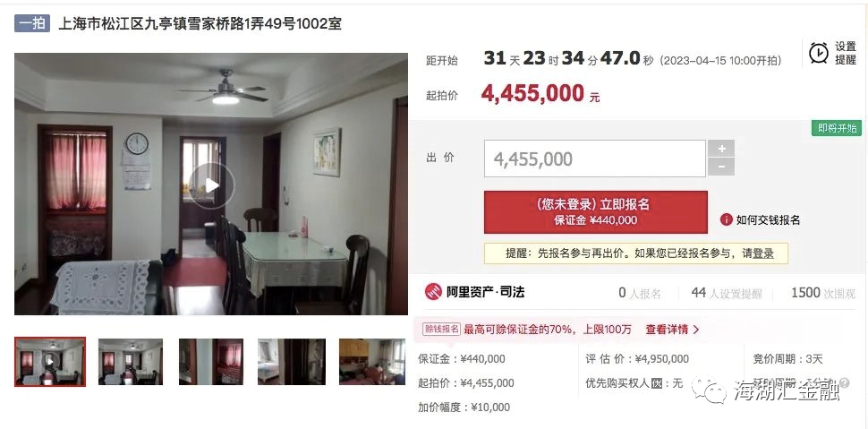Click the bid price input field
The image size is (868, 429).
point(595,159)
